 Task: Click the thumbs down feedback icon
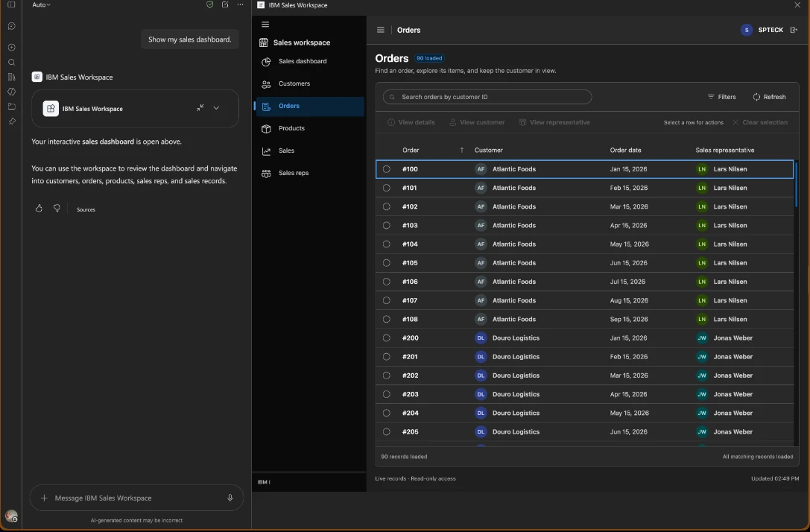coord(57,208)
